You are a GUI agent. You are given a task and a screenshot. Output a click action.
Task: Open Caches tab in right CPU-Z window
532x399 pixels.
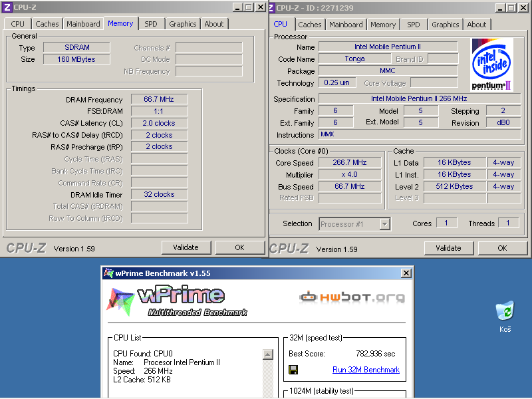click(309, 25)
